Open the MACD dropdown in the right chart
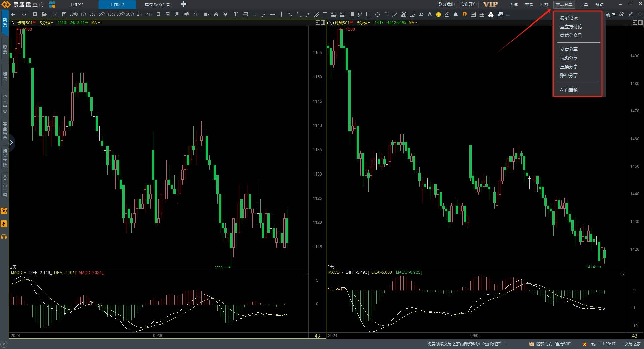Screen dimensions: 644x349 click(x=336, y=272)
